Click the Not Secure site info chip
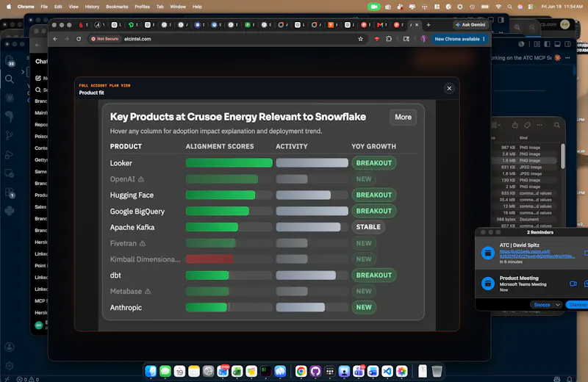This screenshot has height=382, width=588. pos(104,39)
